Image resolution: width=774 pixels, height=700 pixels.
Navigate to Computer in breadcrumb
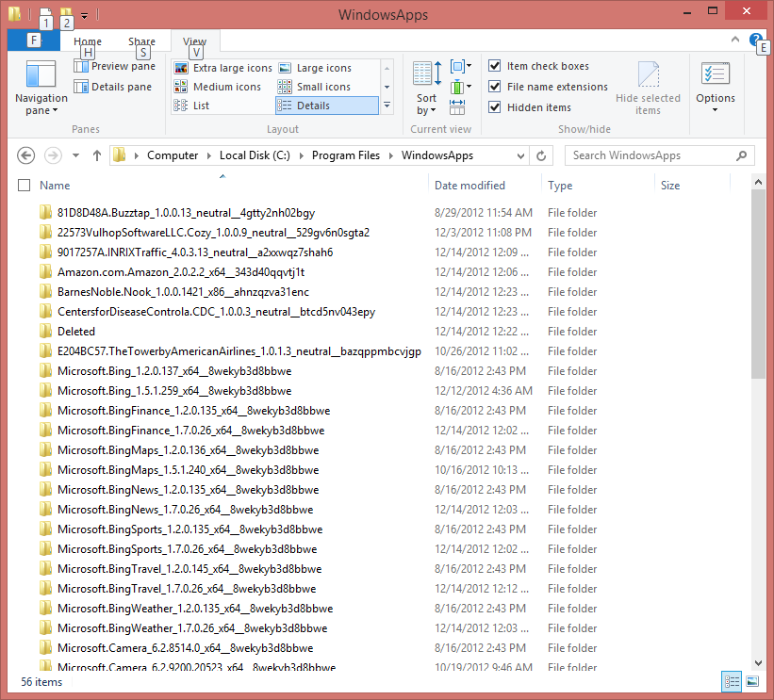[173, 155]
